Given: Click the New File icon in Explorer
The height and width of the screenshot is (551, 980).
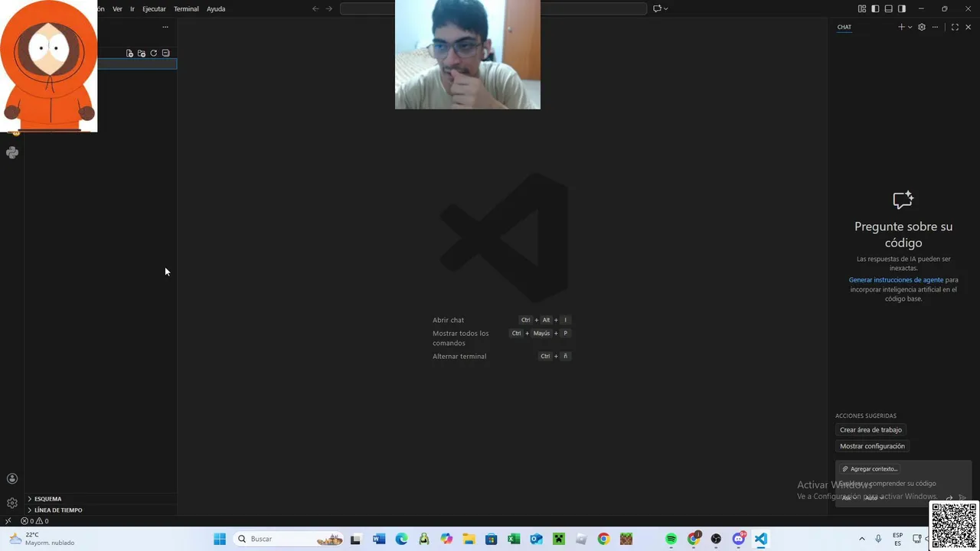Looking at the screenshot, I should [129, 54].
